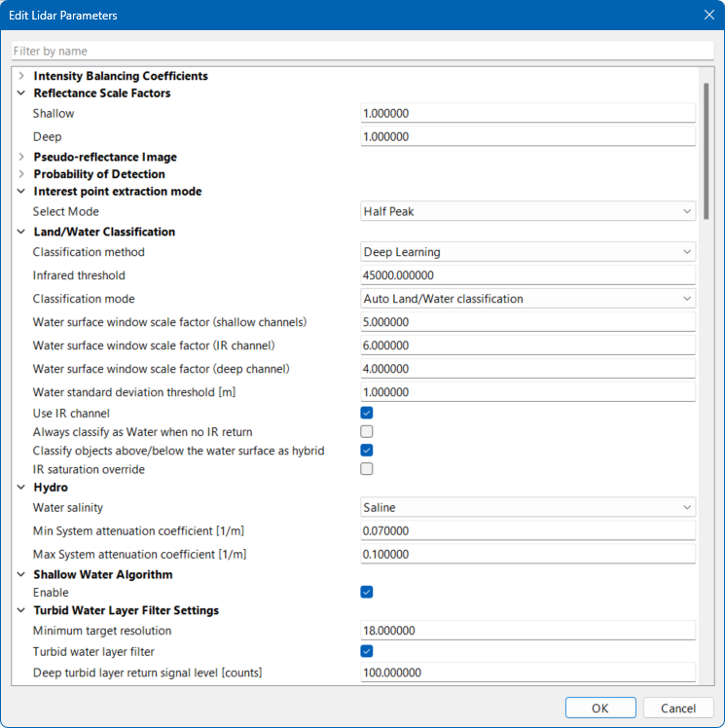725x728 pixels.
Task: Collapse the Hydro section
Action: click(21, 487)
